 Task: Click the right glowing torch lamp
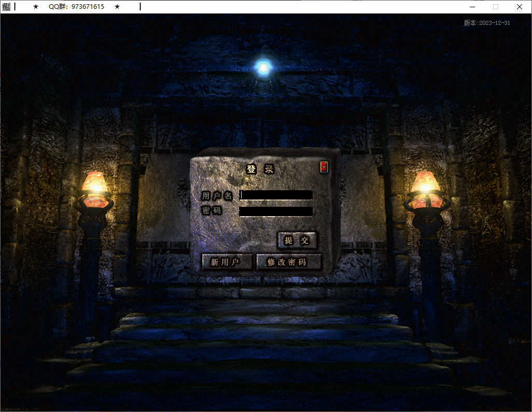coord(426,186)
